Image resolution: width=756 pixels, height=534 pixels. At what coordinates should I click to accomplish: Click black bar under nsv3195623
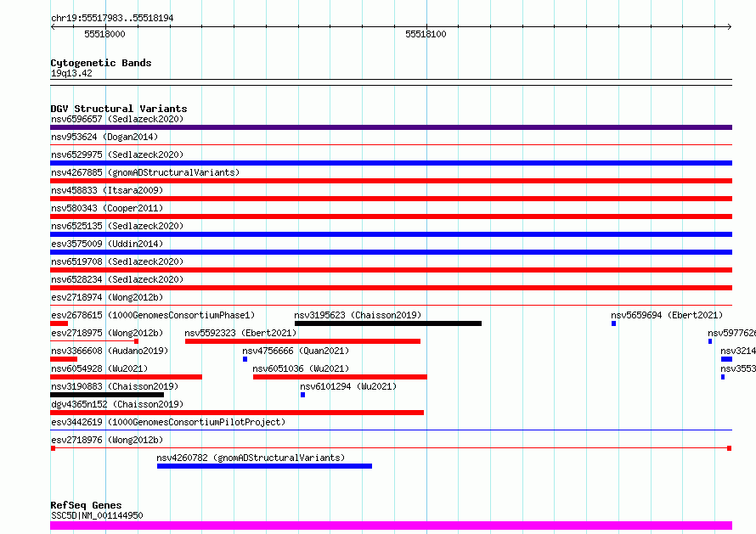coord(388,323)
